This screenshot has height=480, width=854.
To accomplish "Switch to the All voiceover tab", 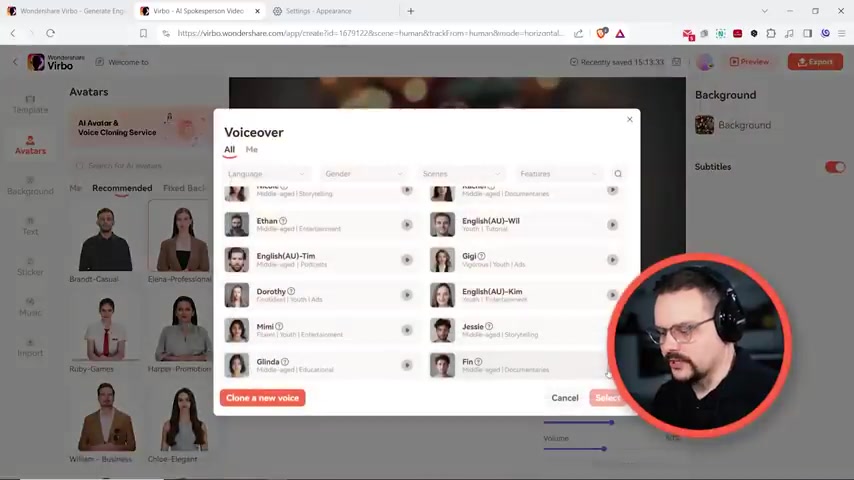I will [x=229, y=150].
